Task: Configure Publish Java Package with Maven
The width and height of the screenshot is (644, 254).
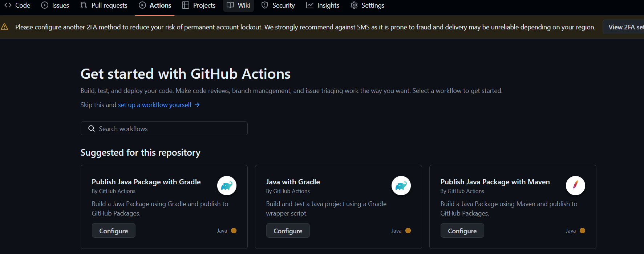Action: 462,231
